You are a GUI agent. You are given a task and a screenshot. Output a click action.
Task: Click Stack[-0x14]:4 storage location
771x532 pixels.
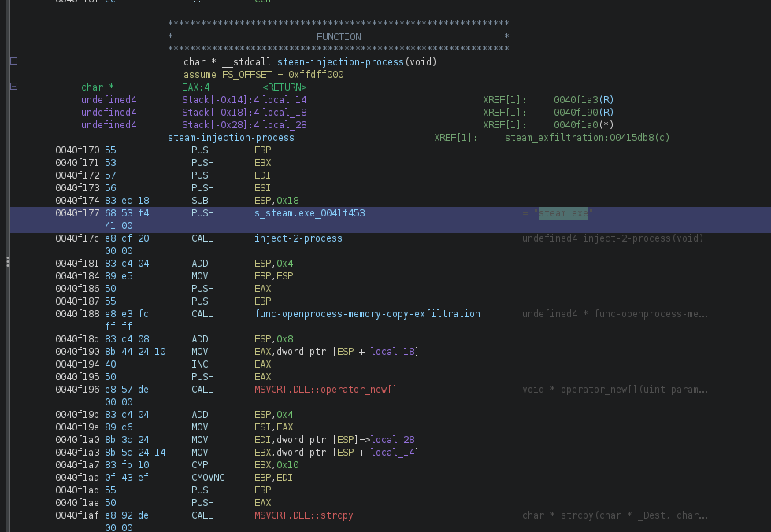pos(221,100)
